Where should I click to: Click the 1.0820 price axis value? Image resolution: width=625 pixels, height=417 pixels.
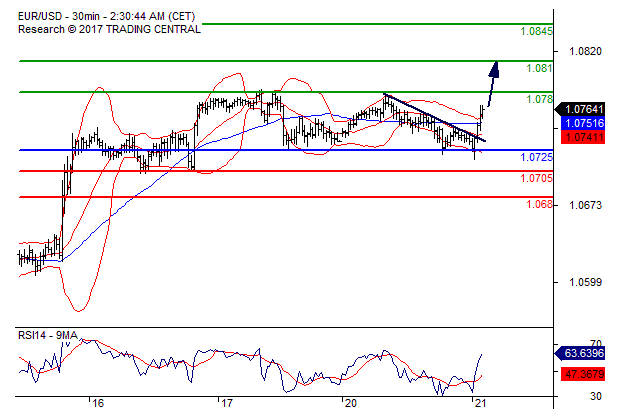click(x=585, y=51)
